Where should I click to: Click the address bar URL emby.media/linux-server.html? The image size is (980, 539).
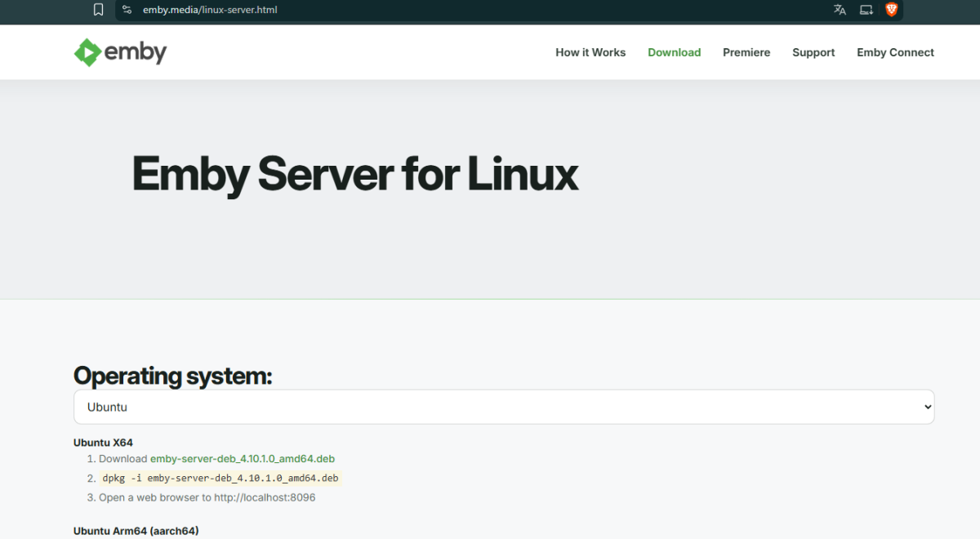pos(210,10)
